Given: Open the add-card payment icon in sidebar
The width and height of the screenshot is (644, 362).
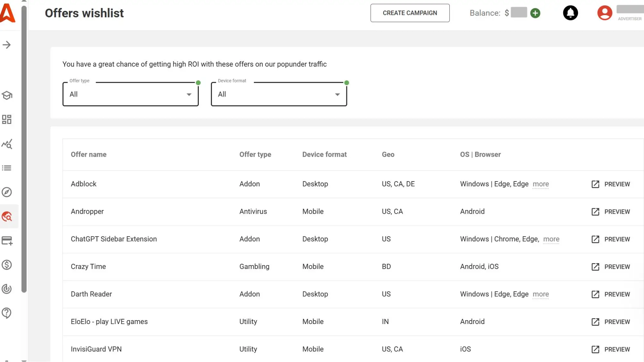Looking at the screenshot, I should pos(7,241).
